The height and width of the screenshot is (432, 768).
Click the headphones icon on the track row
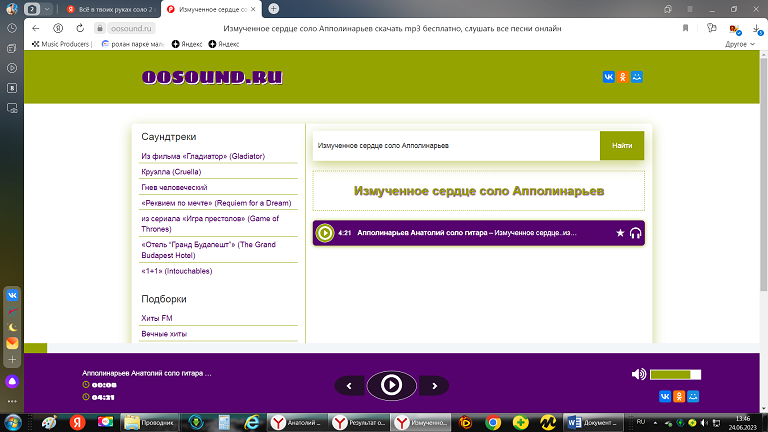635,233
